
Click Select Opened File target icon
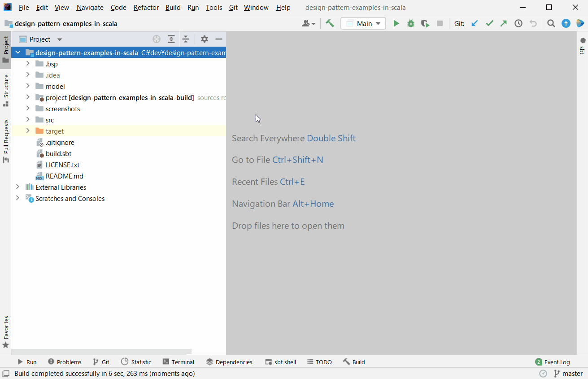coord(157,39)
